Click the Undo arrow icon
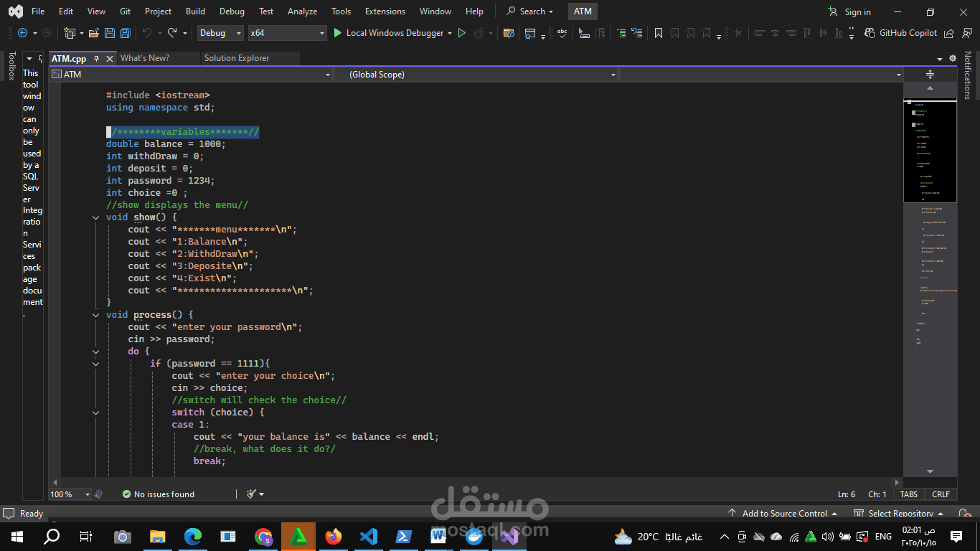980x551 pixels. click(x=147, y=33)
